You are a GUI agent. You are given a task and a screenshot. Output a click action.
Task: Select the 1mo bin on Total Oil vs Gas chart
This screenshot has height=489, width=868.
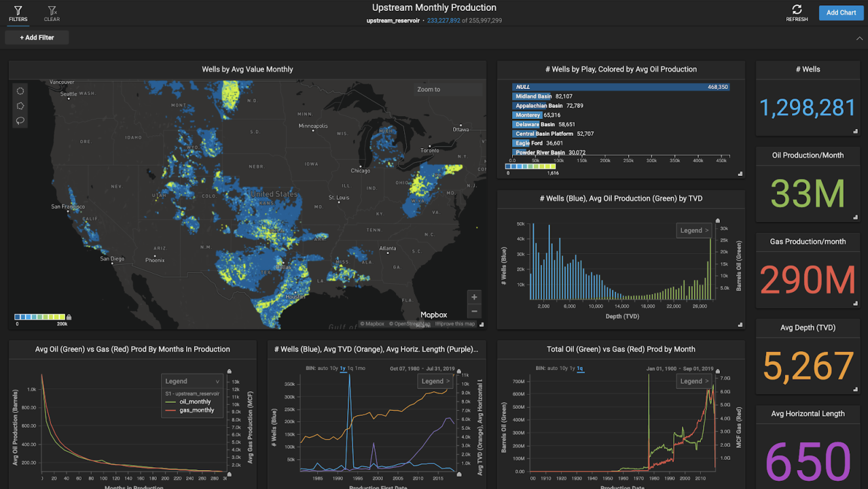[x=588, y=367]
